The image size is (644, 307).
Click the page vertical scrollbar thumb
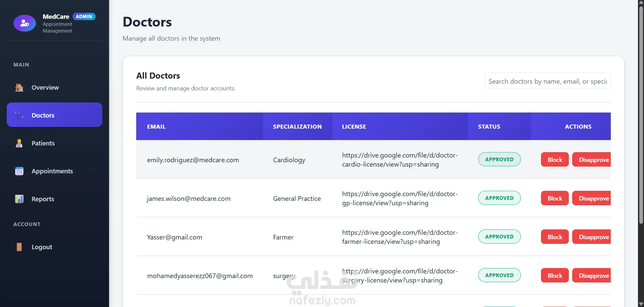click(x=641, y=114)
